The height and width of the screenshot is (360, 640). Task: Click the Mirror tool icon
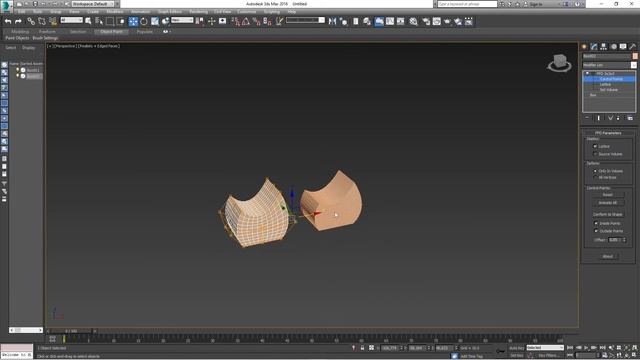pos(332,21)
